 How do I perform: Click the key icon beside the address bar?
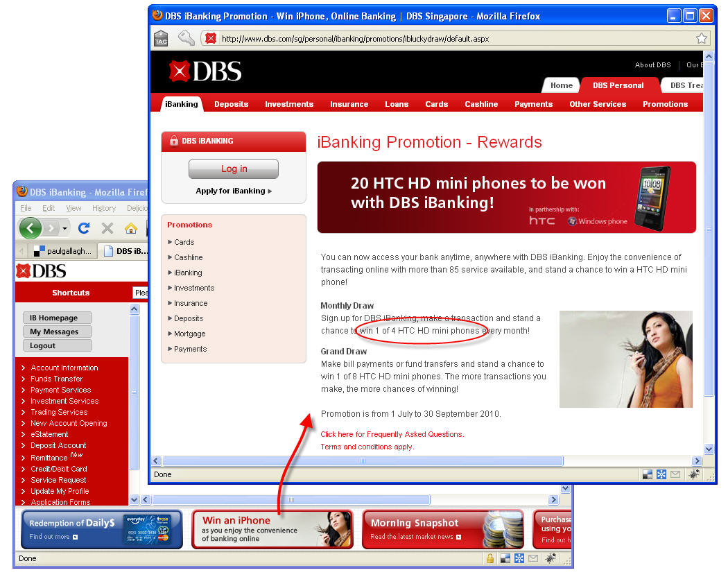(187, 37)
